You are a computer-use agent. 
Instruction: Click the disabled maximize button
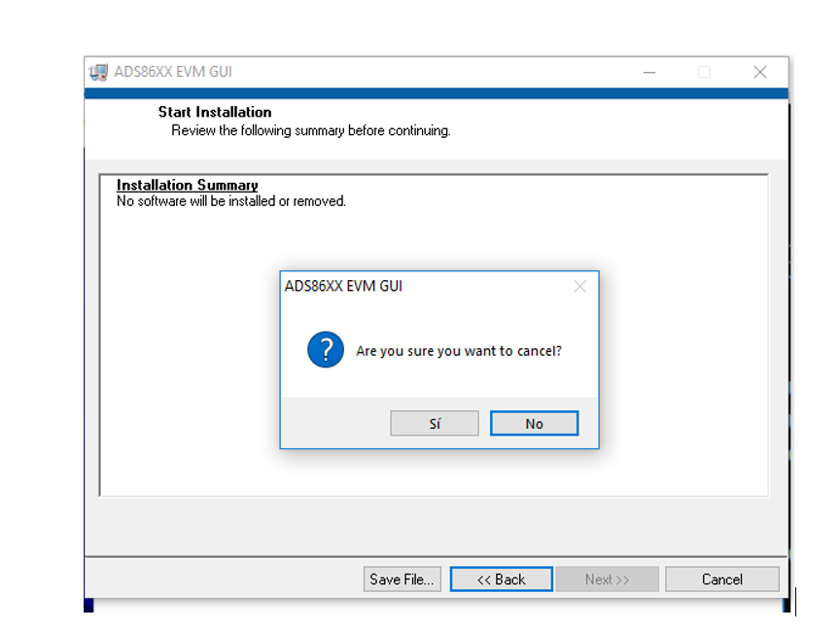pyautogui.click(x=704, y=72)
